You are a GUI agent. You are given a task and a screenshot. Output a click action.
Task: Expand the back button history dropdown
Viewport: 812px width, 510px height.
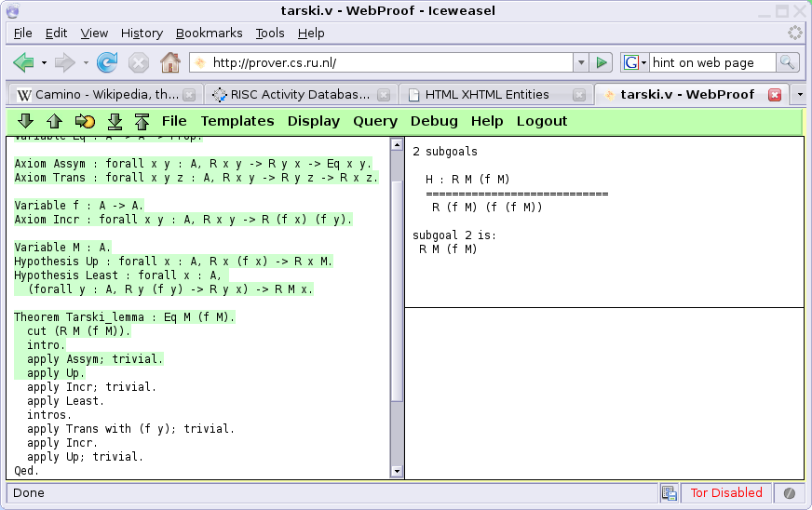coord(44,63)
